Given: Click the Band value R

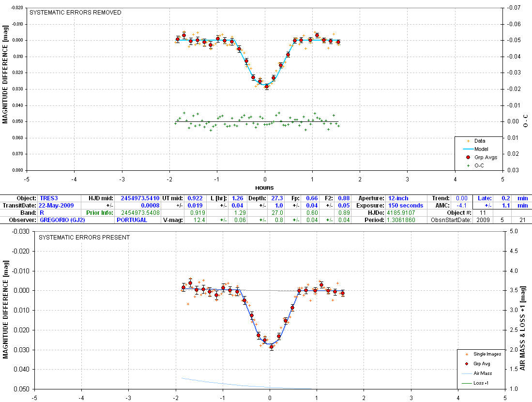Looking at the screenshot, I should pos(42,212).
